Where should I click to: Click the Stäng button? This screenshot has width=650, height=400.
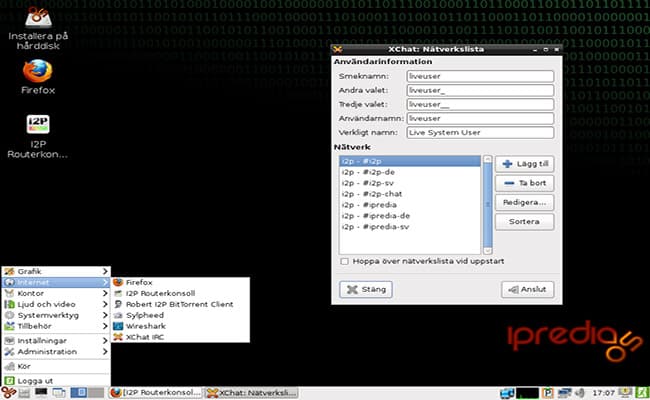(x=366, y=289)
